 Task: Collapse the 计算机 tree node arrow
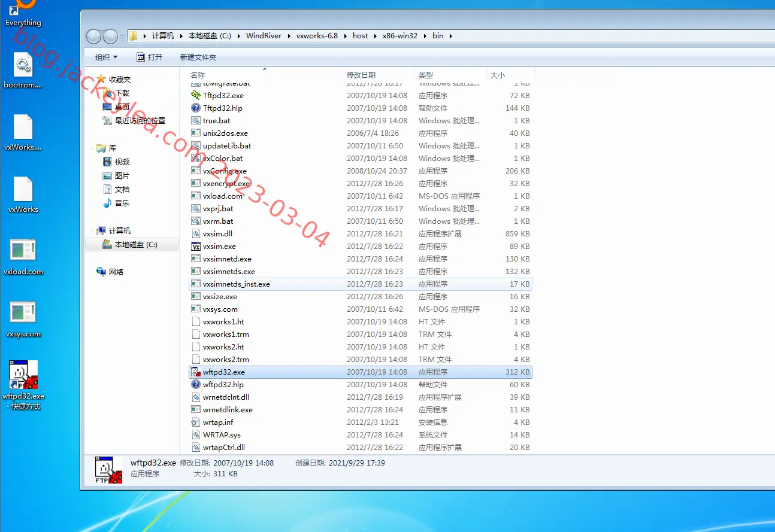(x=92, y=231)
